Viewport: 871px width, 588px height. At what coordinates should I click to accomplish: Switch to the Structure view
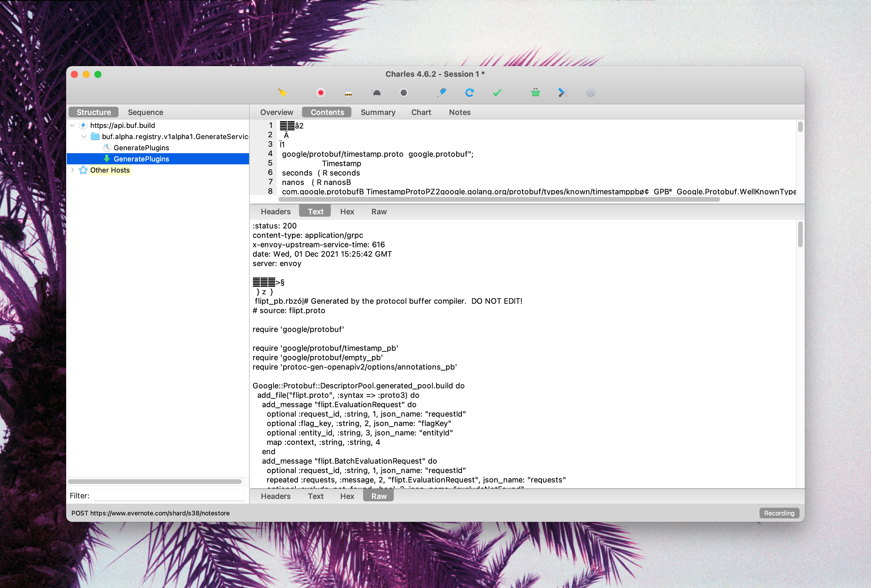click(x=94, y=112)
